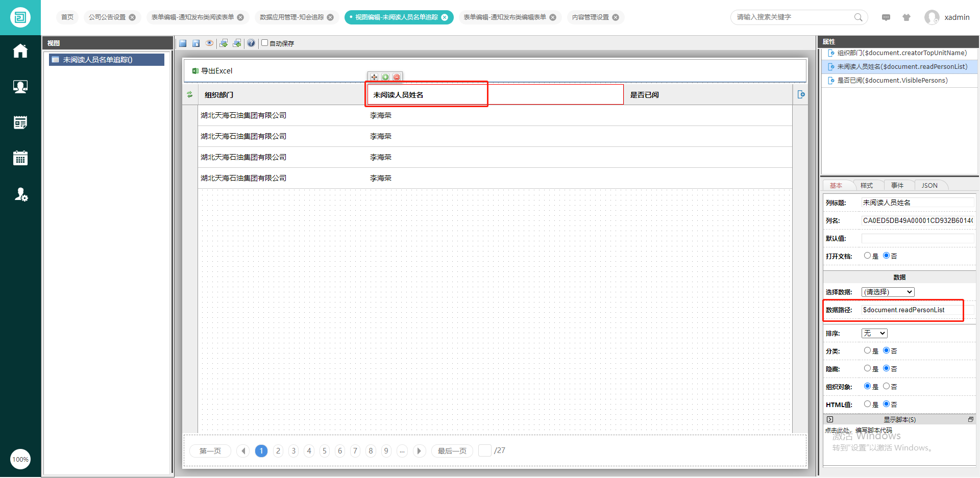Open the 排序 dropdown
The height and width of the screenshot is (478, 980).
coord(874,333)
